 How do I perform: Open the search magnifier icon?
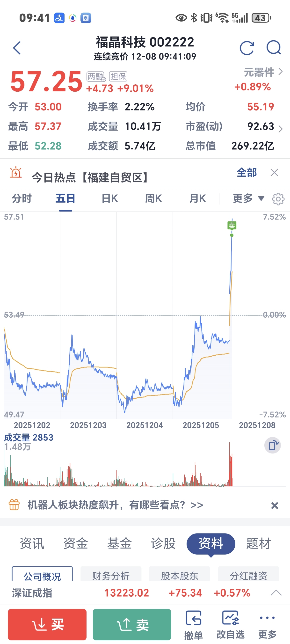click(x=274, y=47)
